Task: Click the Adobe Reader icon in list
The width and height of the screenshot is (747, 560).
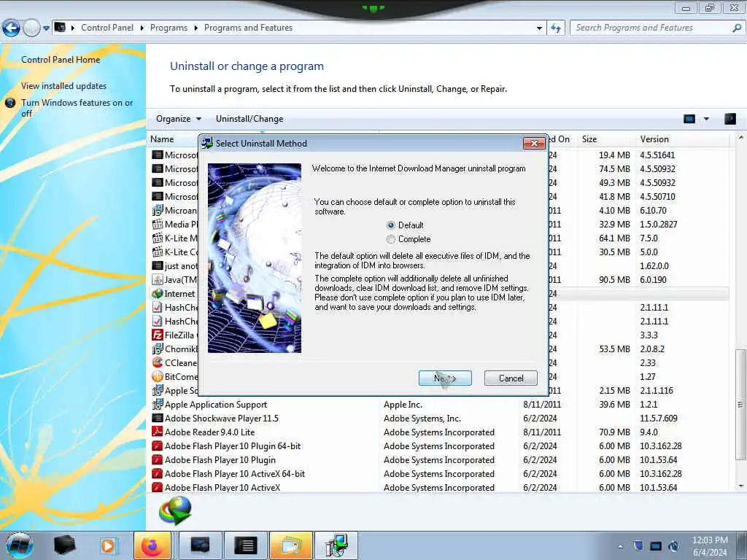Action: tap(158, 432)
